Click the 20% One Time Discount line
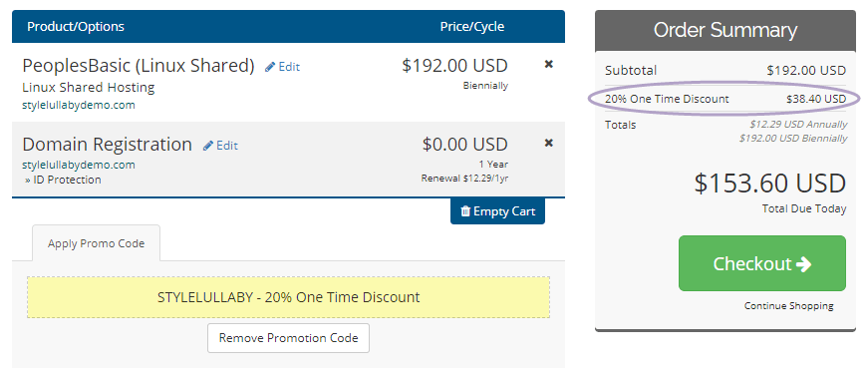The image size is (868, 377). 725,100
